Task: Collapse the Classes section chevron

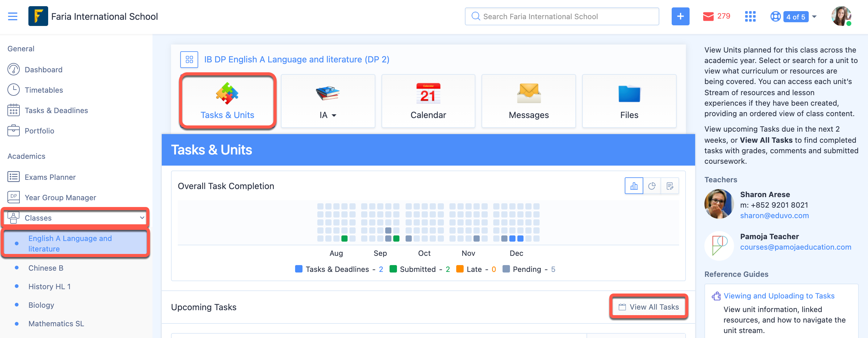Action: pyautogui.click(x=142, y=218)
